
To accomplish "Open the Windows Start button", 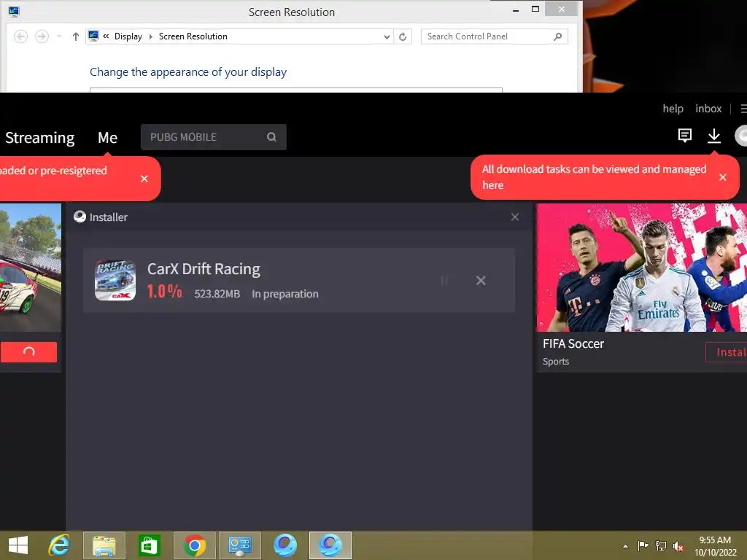I will [x=18, y=545].
